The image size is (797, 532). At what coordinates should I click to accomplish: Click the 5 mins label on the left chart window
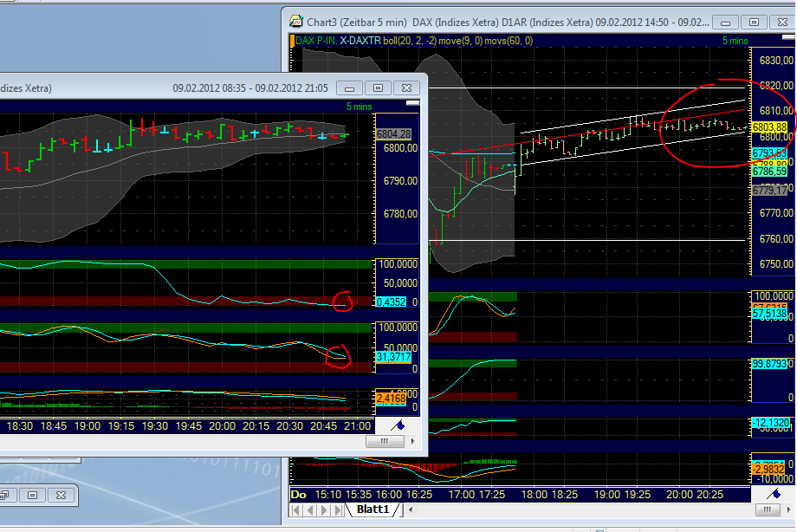click(x=360, y=105)
